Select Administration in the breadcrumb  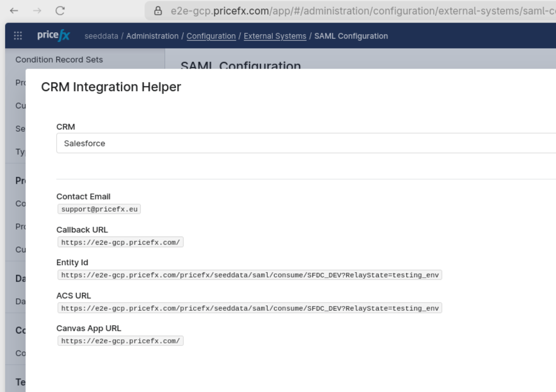pyautogui.click(x=153, y=36)
